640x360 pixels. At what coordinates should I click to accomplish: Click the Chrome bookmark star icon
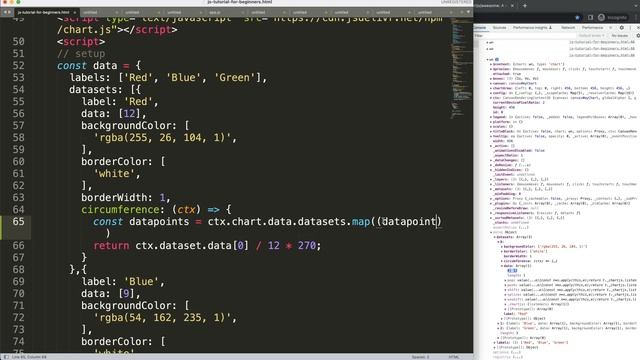pyautogui.click(x=577, y=18)
